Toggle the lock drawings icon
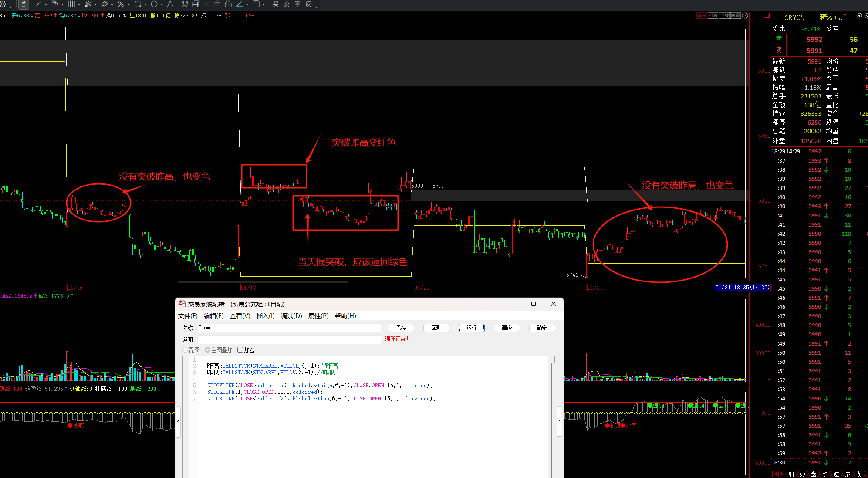The image size is (868, 478). [228, 4]
